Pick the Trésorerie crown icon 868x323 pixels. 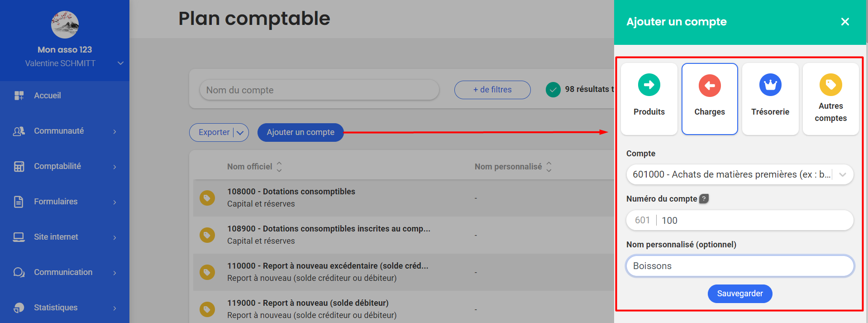pos(770,85)
